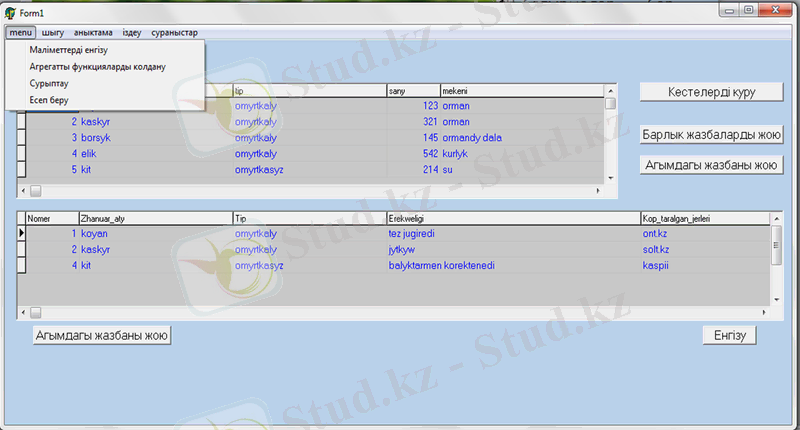Click mekeni cell kurlyk
The image size is (800, 430).
(x=522, y=154)
